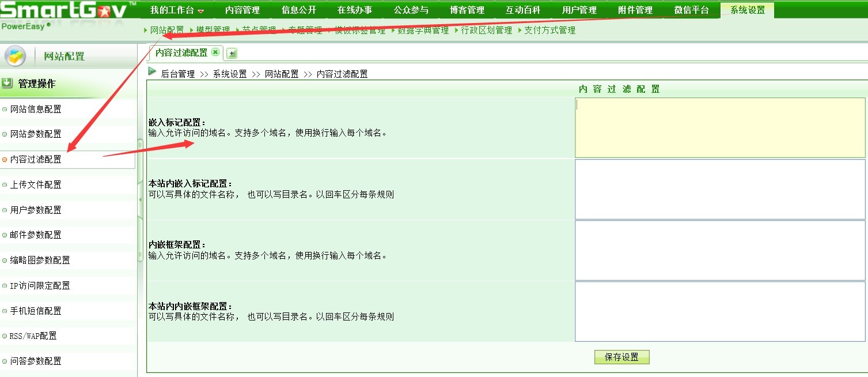Viewport: 868px width, 377px height.
Task: Switch to the 系统设置 top menu
Action: click(747, 10)
